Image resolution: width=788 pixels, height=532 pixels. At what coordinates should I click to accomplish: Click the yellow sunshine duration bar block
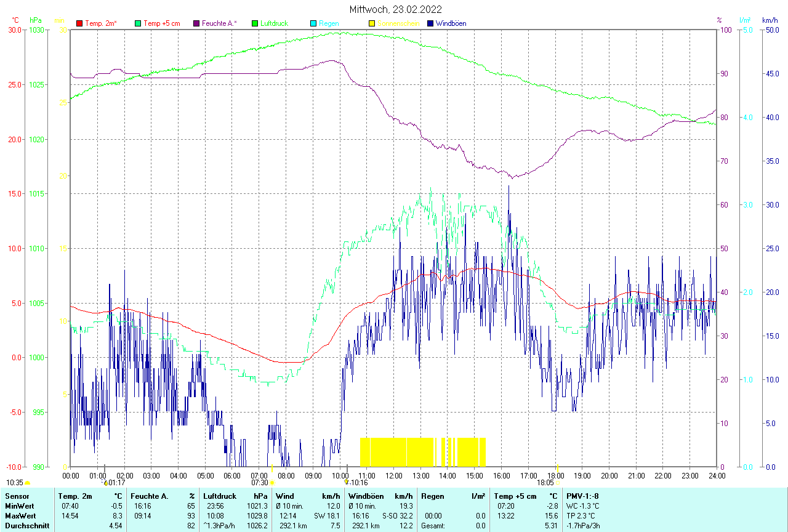point(423,452)
